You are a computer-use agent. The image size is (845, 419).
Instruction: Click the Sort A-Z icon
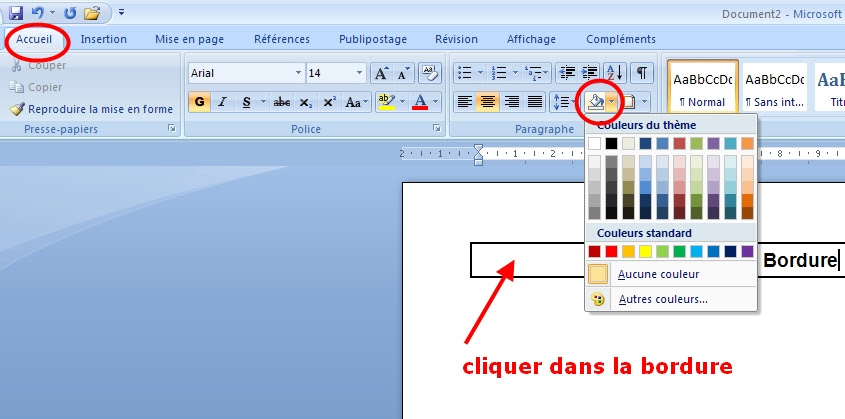(615, 73)
